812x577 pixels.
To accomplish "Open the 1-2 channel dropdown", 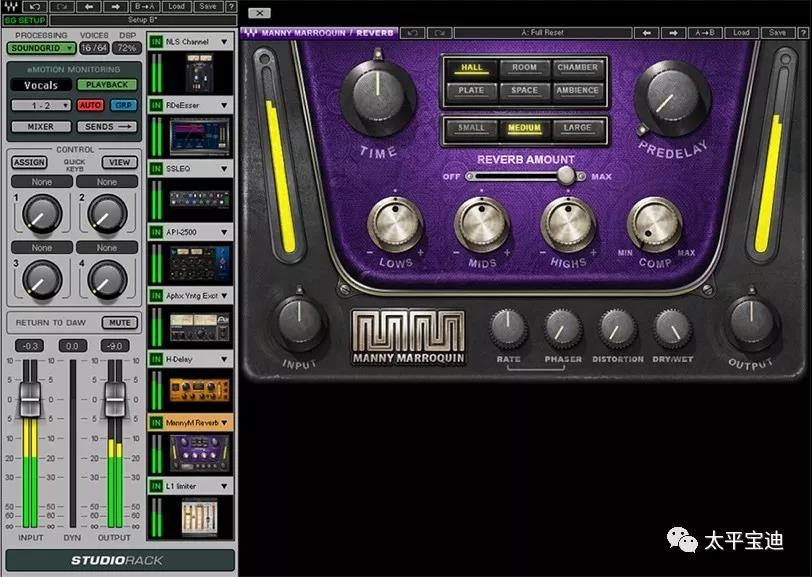I will (x=41, y=105).
